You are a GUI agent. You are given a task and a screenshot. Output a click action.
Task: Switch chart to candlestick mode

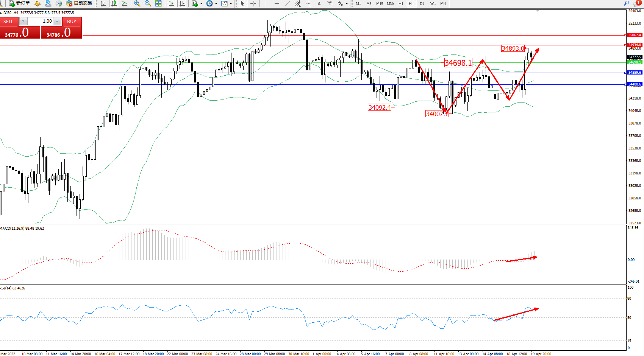[x=114, y=3]
